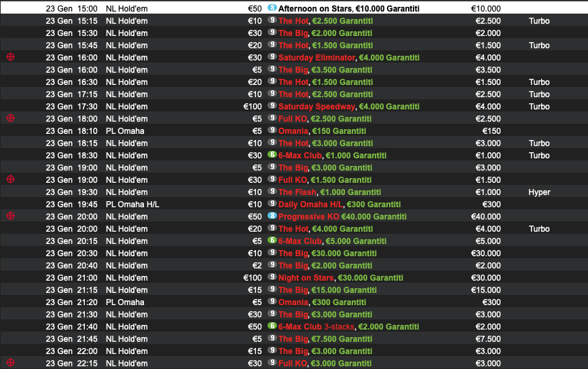
Task: Click the 'PL Omaha H/L' game type
Action: (x=132, y=205)
